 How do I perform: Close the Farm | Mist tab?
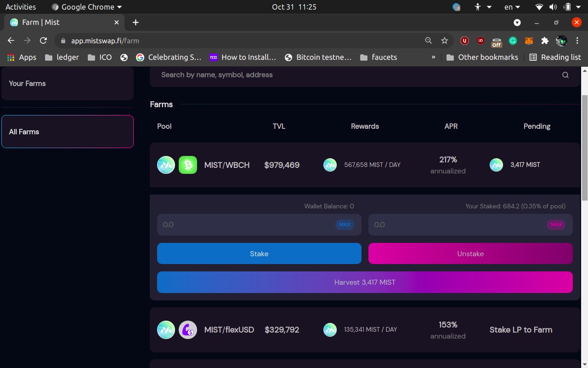tap(116, 23)
